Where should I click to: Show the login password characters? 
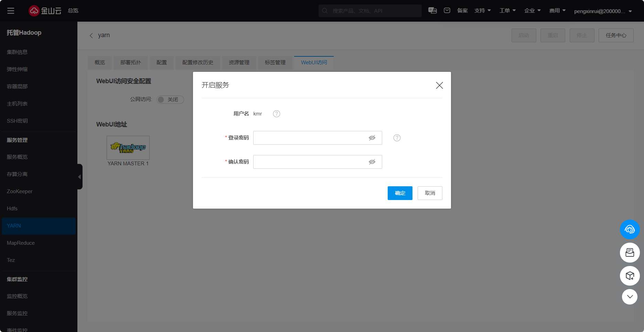(x=372, y=138)
